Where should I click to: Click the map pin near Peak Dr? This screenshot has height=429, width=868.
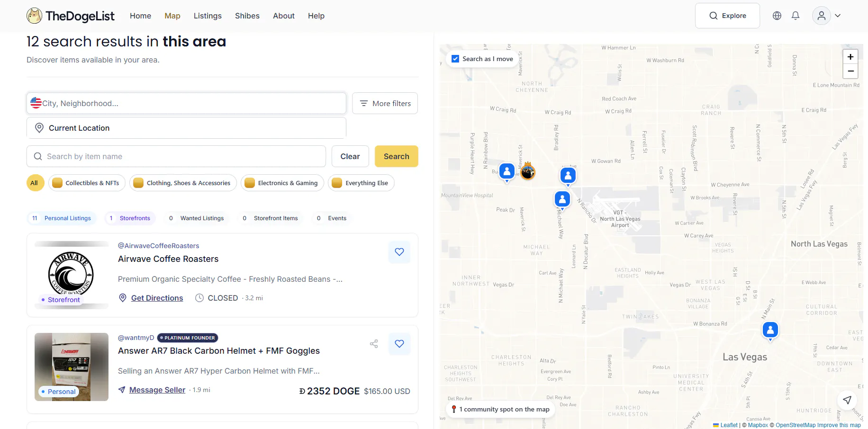[x=562, y=200]
